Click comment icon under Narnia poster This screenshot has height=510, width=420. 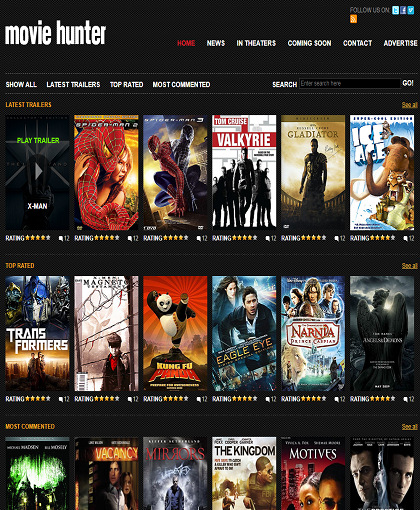tap(337, 399)
